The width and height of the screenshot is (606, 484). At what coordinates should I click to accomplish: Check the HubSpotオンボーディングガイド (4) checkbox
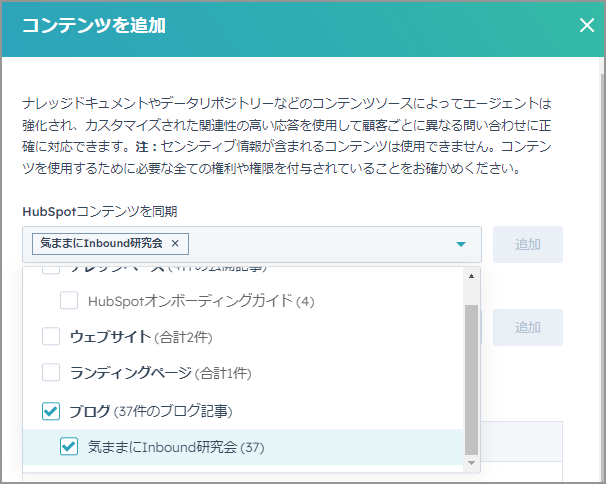69,300
